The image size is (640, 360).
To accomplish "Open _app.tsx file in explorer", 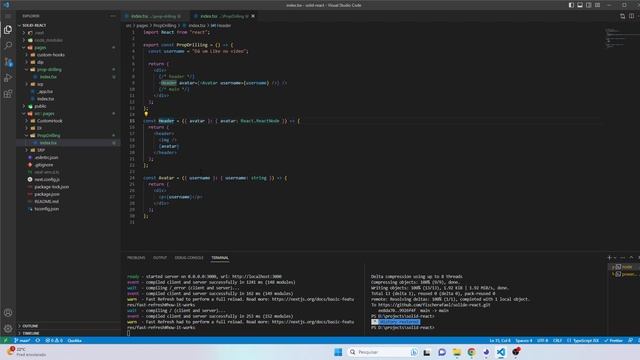I will [x=69, y=91].
